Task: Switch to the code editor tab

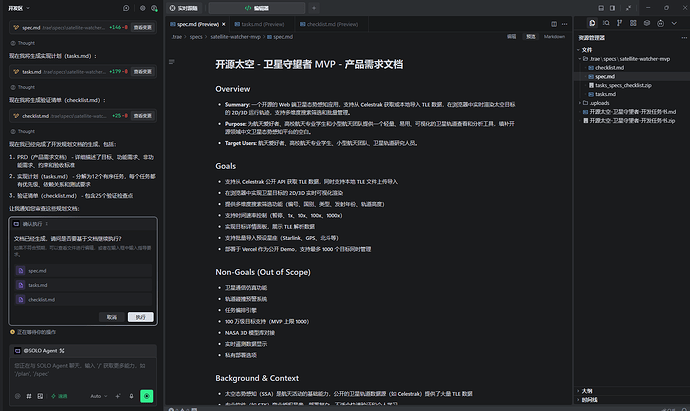Action: click(257, 8)
